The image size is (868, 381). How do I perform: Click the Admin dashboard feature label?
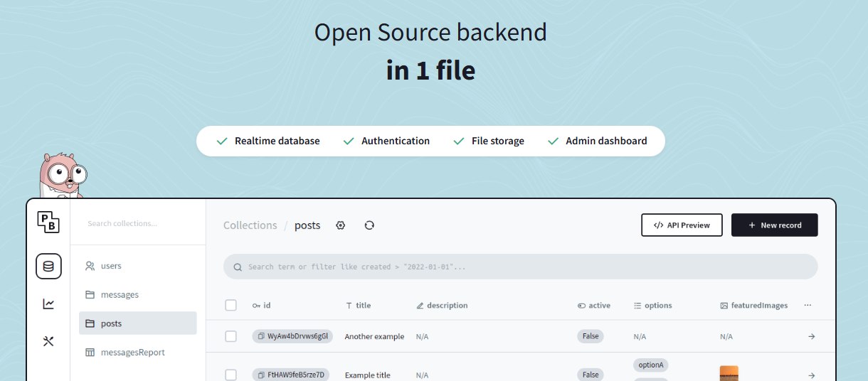pos(606,141)
